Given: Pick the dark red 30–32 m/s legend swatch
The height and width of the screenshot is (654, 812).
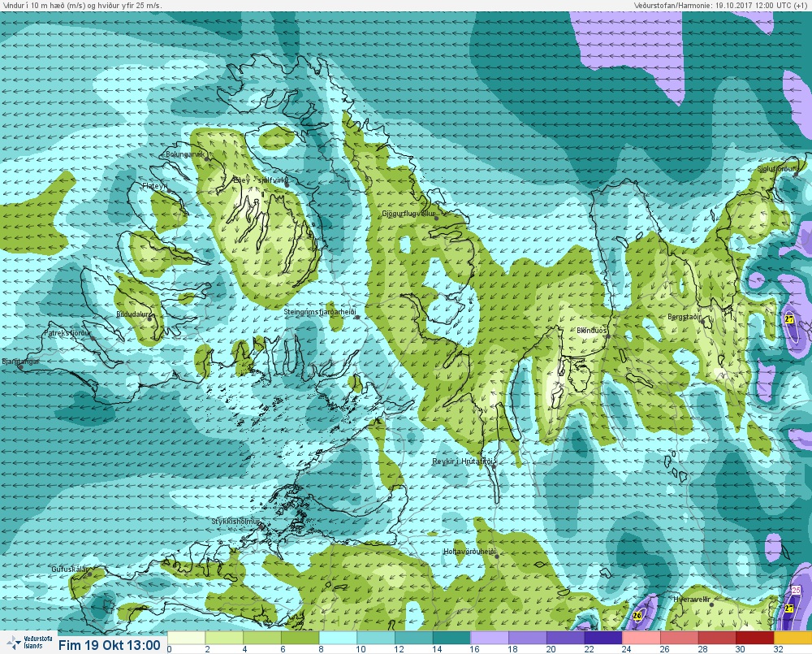Looking at the screenshot, I should click(x=754, y=638).
